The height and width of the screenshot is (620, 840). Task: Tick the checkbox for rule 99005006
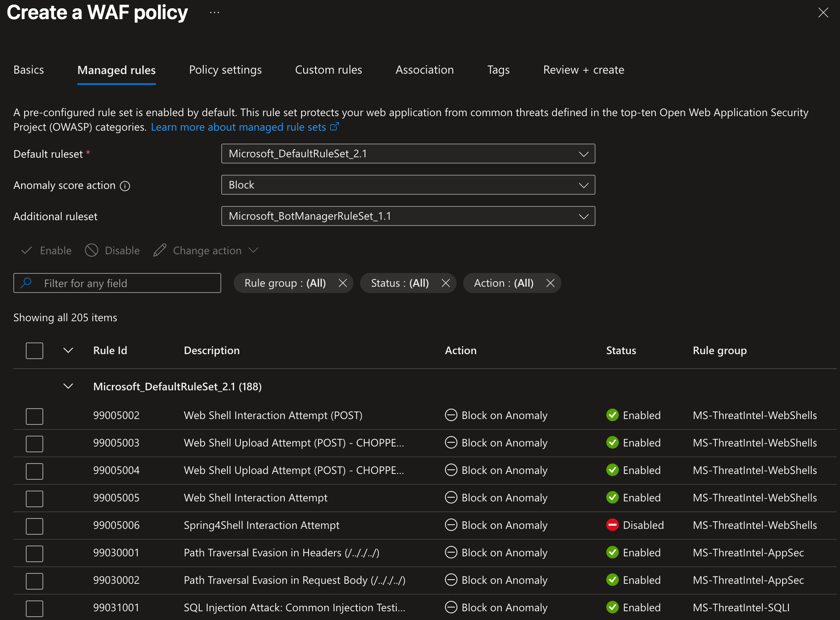pos(35,526)
